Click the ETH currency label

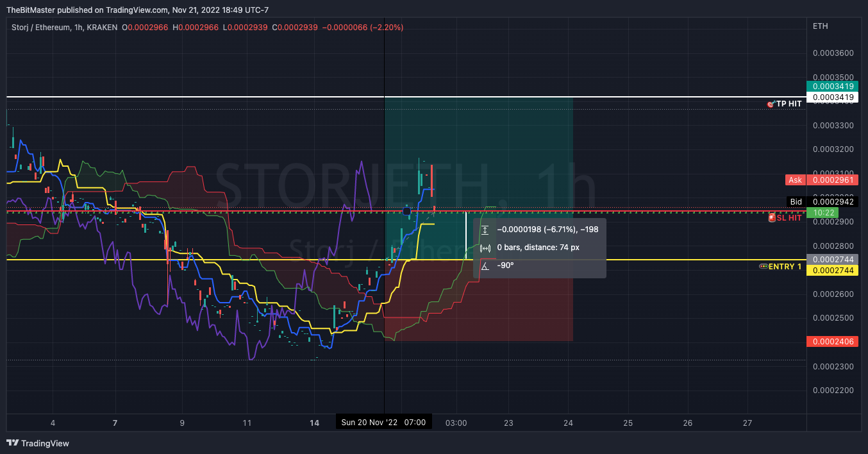point(820,26)
